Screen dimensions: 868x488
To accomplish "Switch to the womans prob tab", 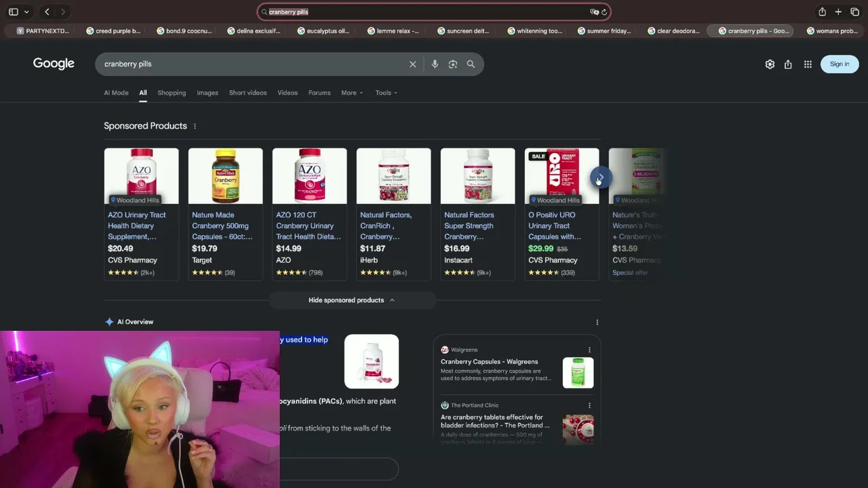I will pyautogui.click(x=832, y=30).
